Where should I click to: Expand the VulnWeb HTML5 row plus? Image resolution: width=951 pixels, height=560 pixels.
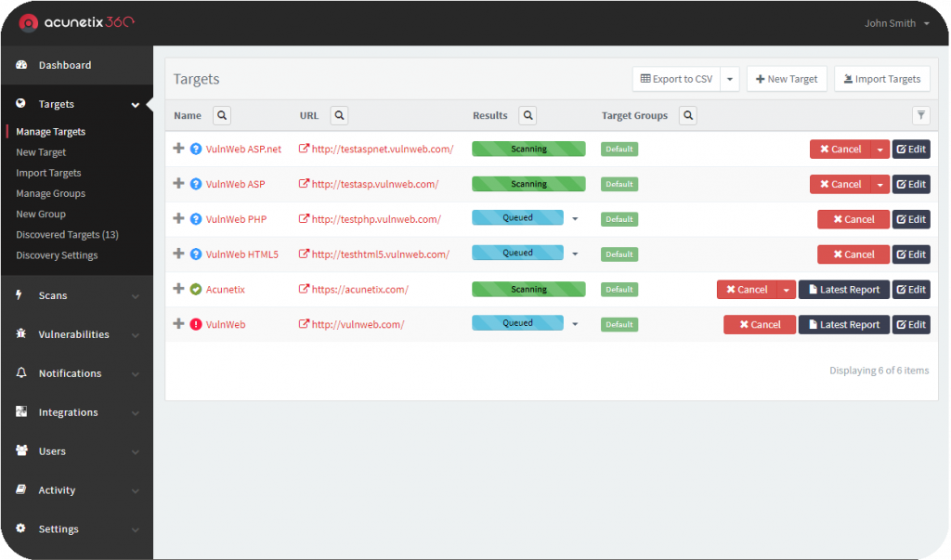pos(178,254)
